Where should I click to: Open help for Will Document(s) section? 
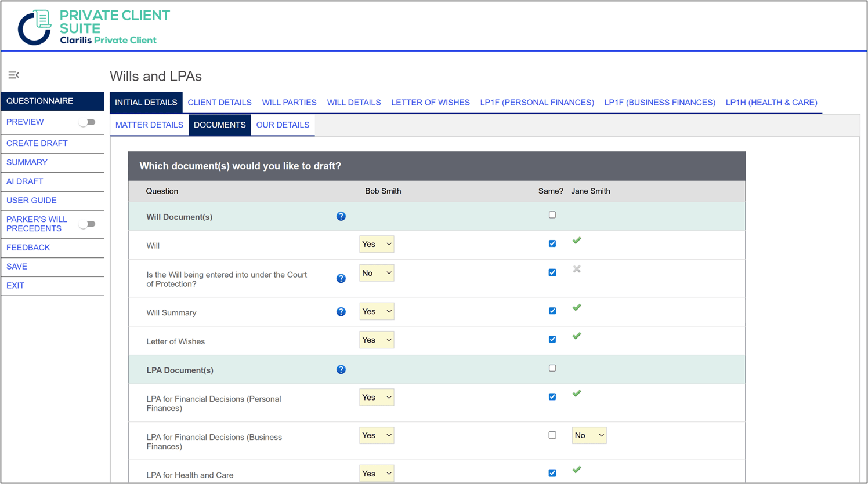(341, 216)
